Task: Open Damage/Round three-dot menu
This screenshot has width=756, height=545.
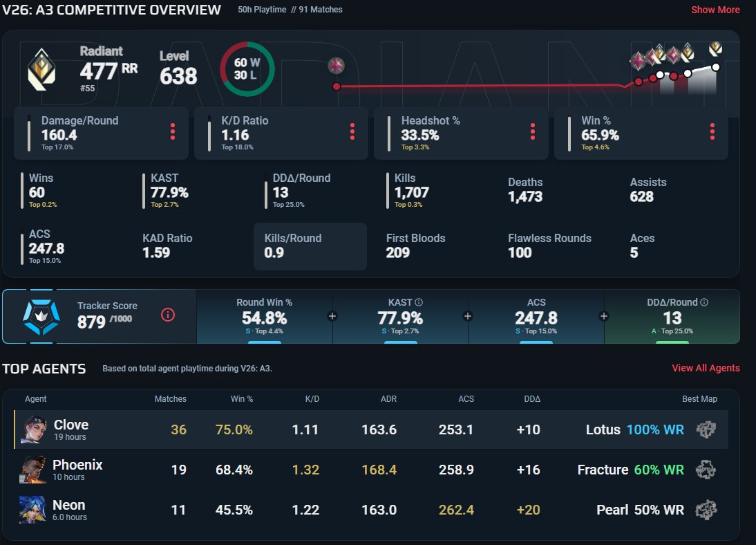Action: pos(173,132)
